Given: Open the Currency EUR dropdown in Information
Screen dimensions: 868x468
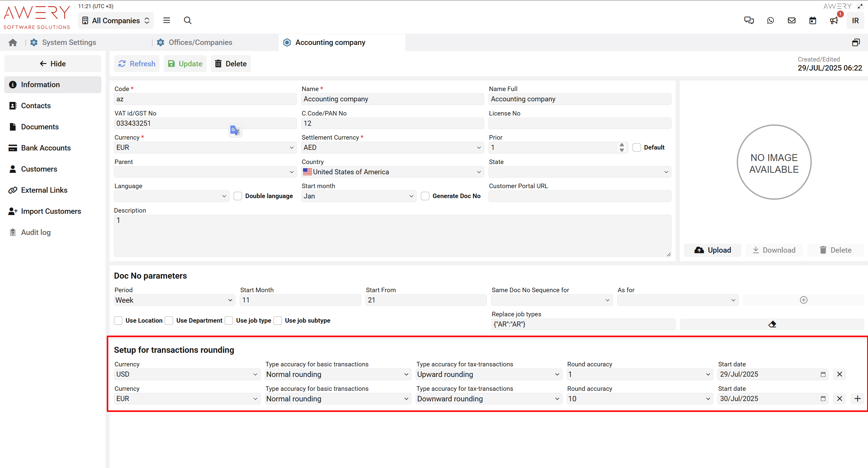Looking at the screenshot, I should point(205,147).
